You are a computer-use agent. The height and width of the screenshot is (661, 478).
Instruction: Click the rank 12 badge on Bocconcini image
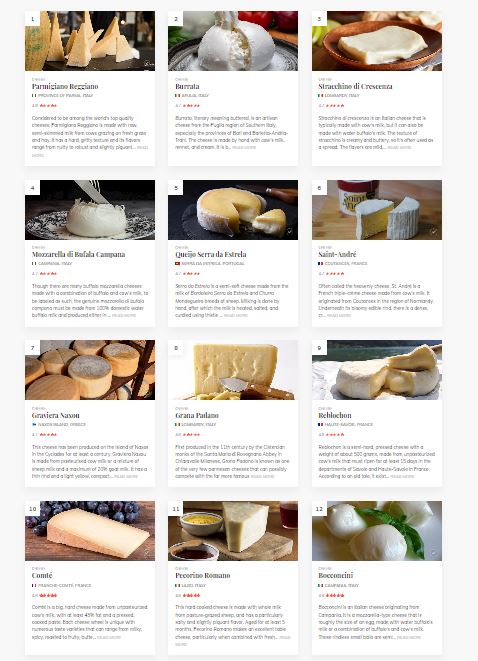(x=319, y=509)
